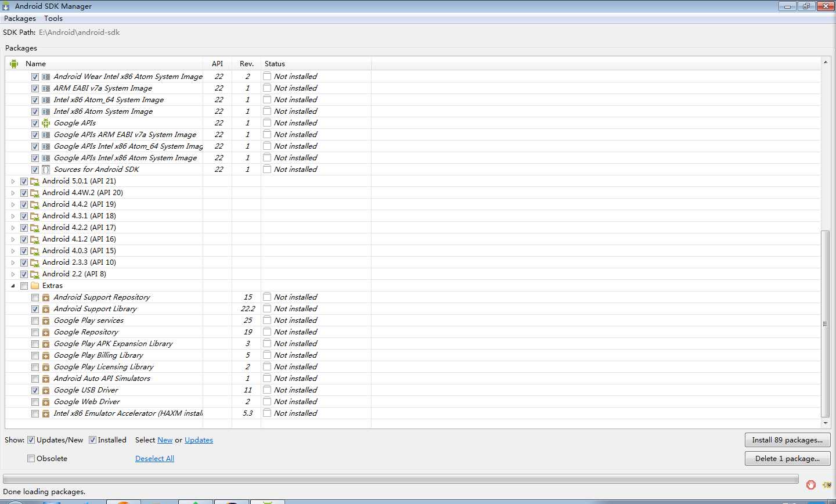Expand the Android 5.0.1 (API 21) node
This screenshot has width=836, height=504.
(x=13, y=181)
